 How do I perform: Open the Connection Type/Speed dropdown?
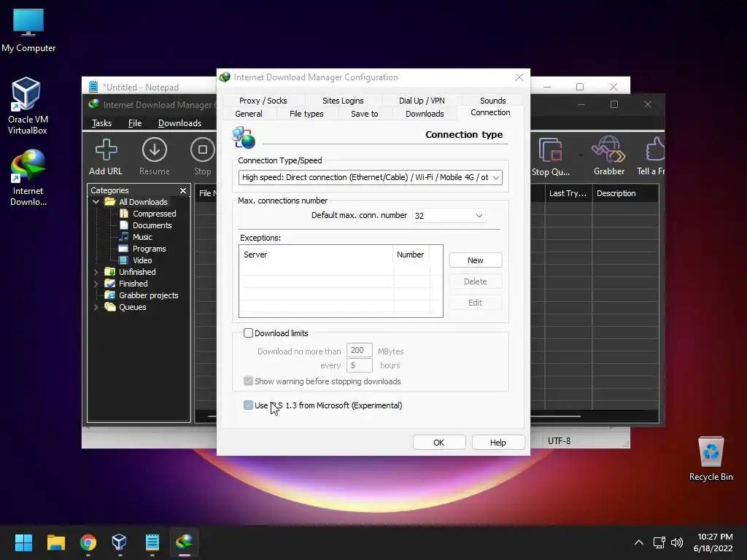370,178
